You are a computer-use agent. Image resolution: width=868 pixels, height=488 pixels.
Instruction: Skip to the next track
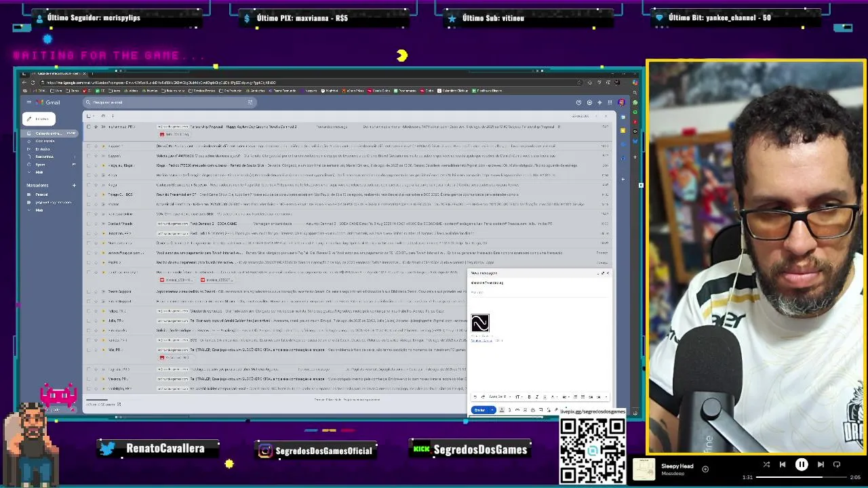point(821,464)
